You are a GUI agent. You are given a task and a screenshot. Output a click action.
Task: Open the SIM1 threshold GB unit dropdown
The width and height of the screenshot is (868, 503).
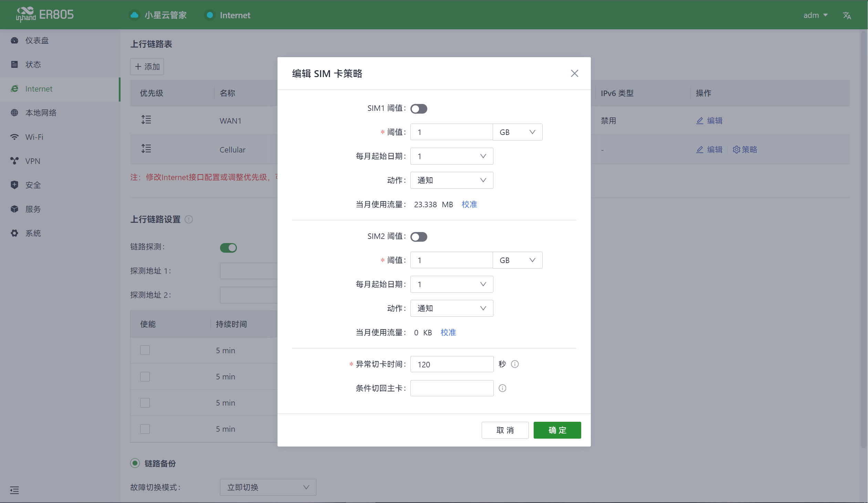click(x=517, y=132)
